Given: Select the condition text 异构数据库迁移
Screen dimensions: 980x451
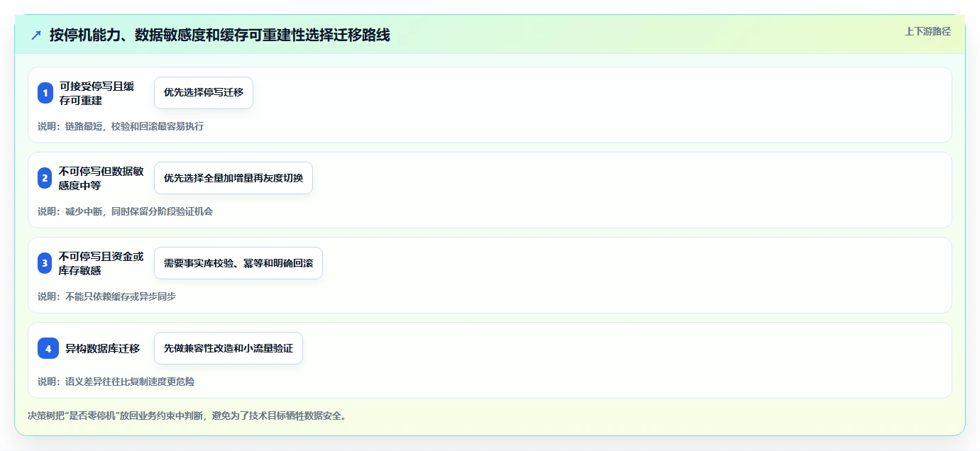Looking at the screenshot, I should pyautogui.click(x=103, y=348).
